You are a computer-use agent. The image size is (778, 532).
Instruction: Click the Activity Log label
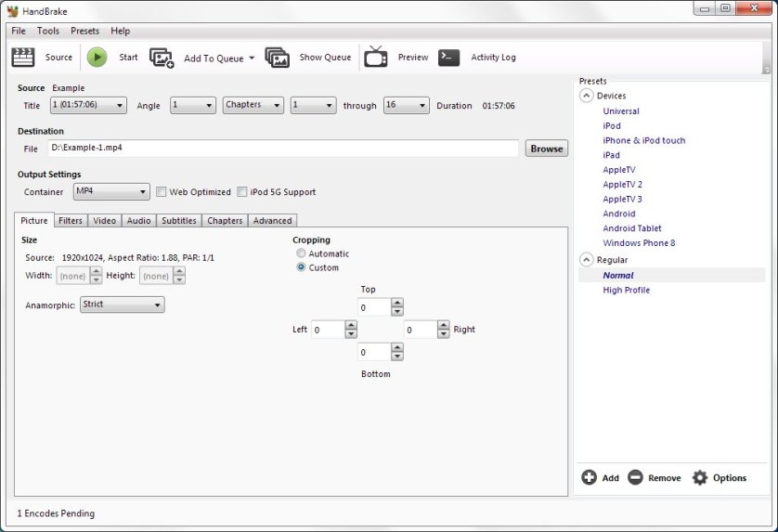pyautogui.click(x=493, y=57)
